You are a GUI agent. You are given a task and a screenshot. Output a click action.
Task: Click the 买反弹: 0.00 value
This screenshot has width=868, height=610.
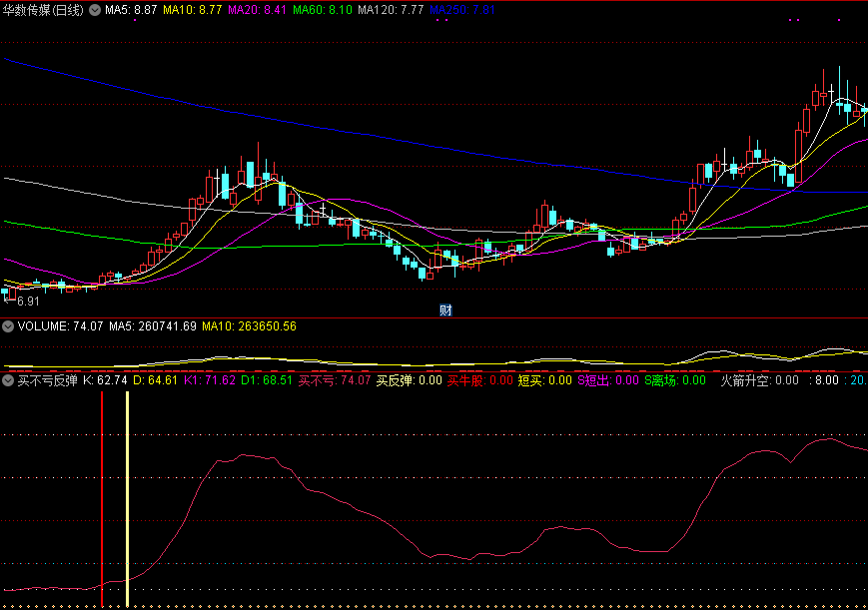[x=410, y=380]
